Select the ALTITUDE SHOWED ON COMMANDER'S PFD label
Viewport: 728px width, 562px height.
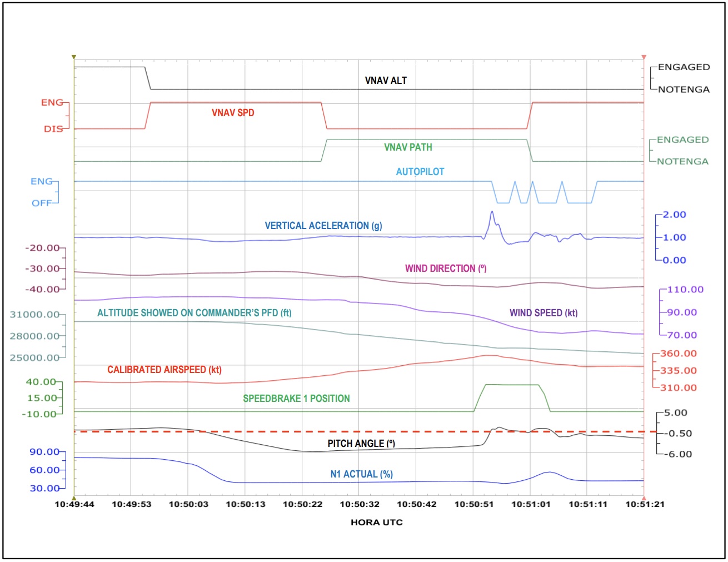[x=194, y=313]
